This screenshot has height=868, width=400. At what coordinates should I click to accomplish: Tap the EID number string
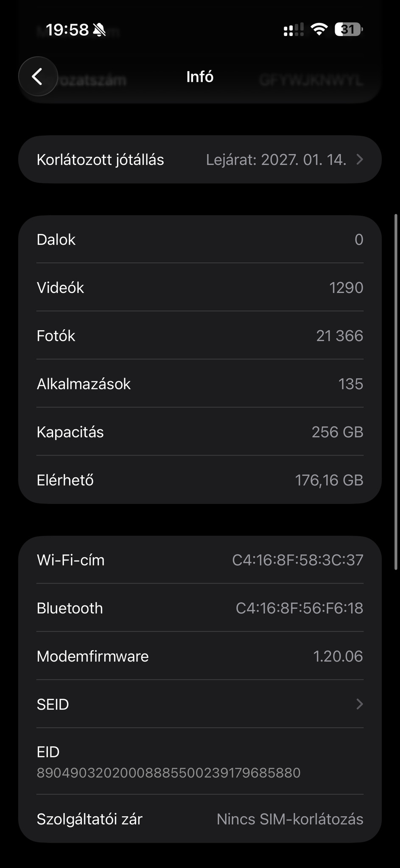point(168,773)
